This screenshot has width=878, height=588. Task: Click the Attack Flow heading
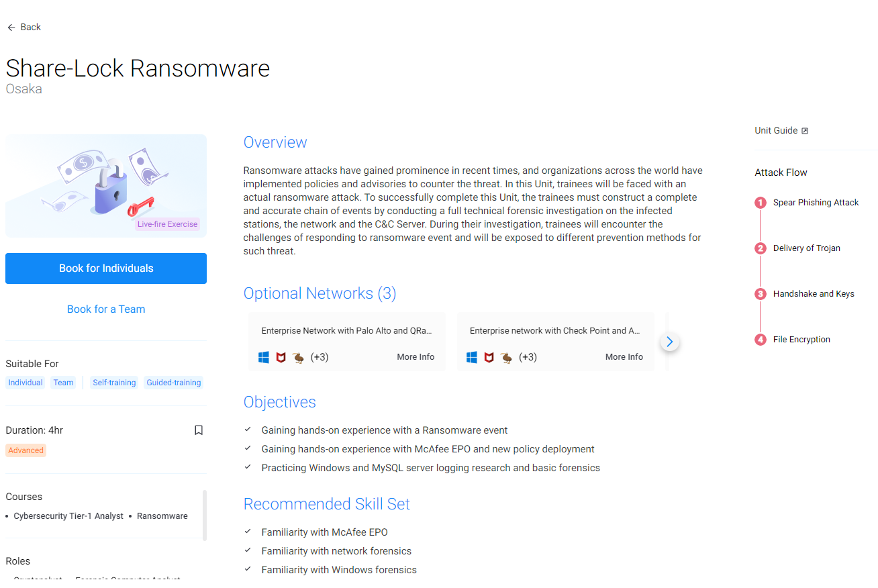pyautogui.click(x=781, y=173)
